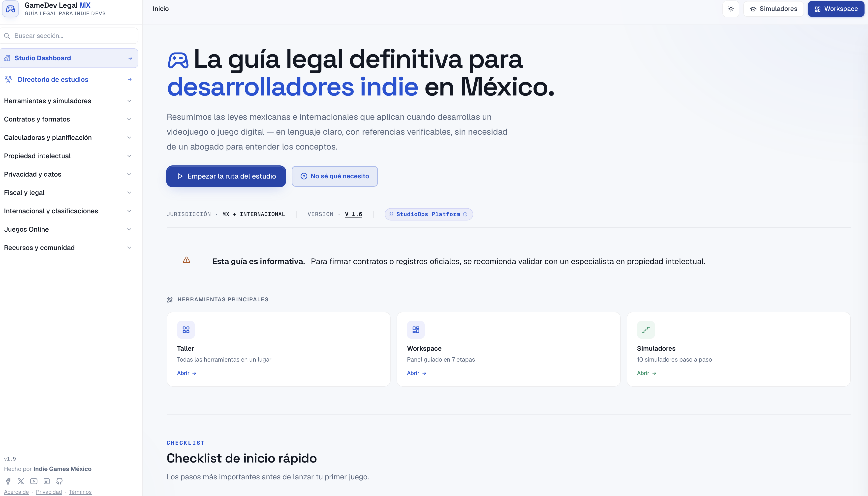Click the Workspace card layout icon
This screenshot has height=496, width=868.
tap(416, 330)
